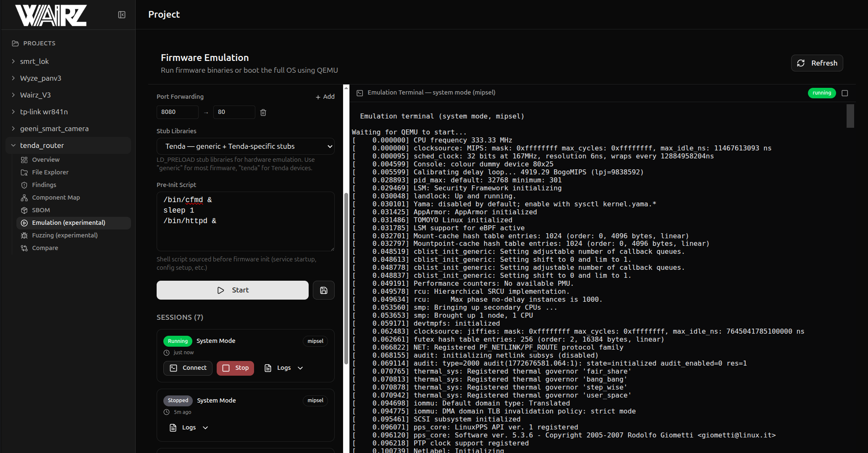The width and height of the screenshot is (868, 453).
Task: Click the save configuration disk icon
Action: [323, 290]
